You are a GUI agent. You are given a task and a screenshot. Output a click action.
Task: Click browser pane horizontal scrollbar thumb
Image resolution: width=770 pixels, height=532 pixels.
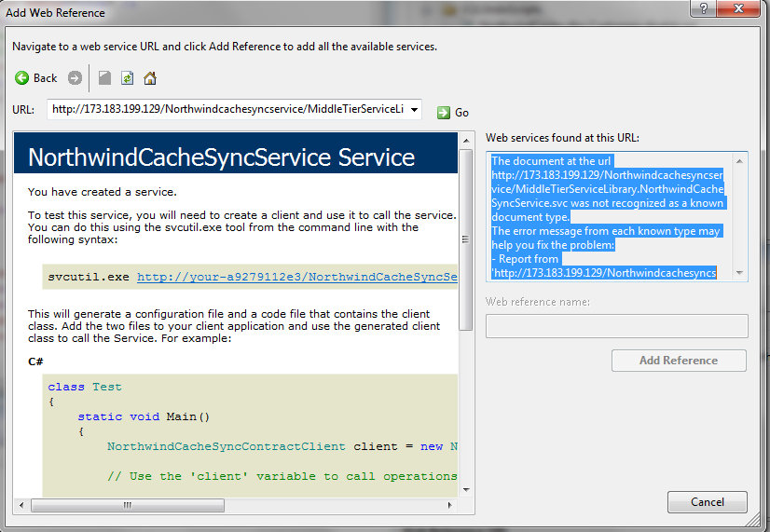point(128,505)
